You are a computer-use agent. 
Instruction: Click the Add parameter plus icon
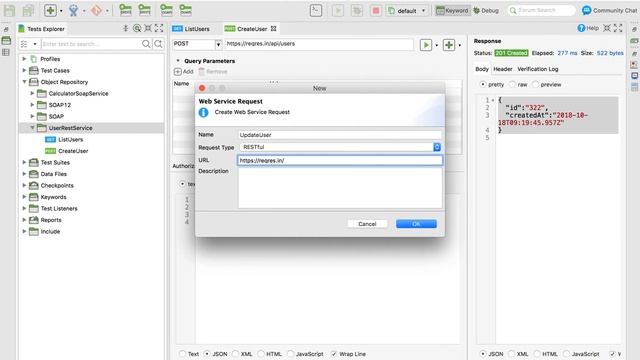click(x=178, y=72)
